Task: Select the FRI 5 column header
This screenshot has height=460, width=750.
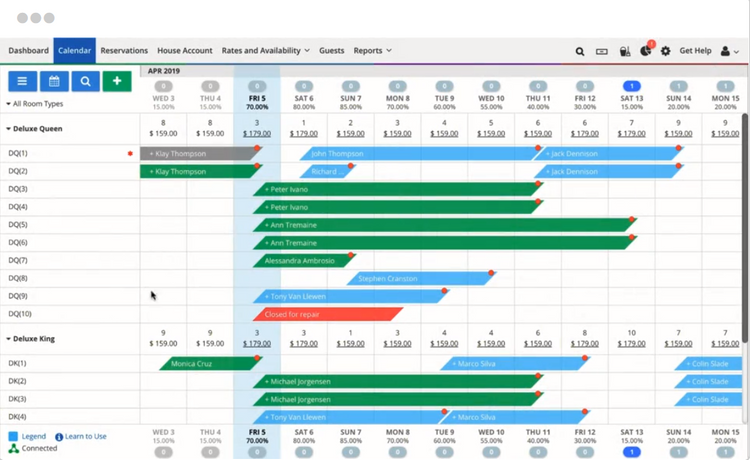Action: click(x=257, y=102)
